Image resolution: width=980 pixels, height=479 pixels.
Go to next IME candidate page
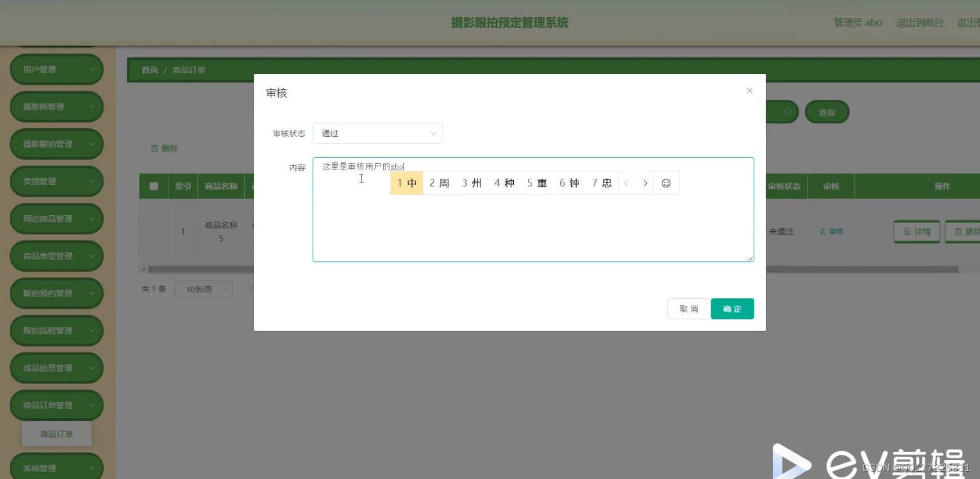coord(645,183)
